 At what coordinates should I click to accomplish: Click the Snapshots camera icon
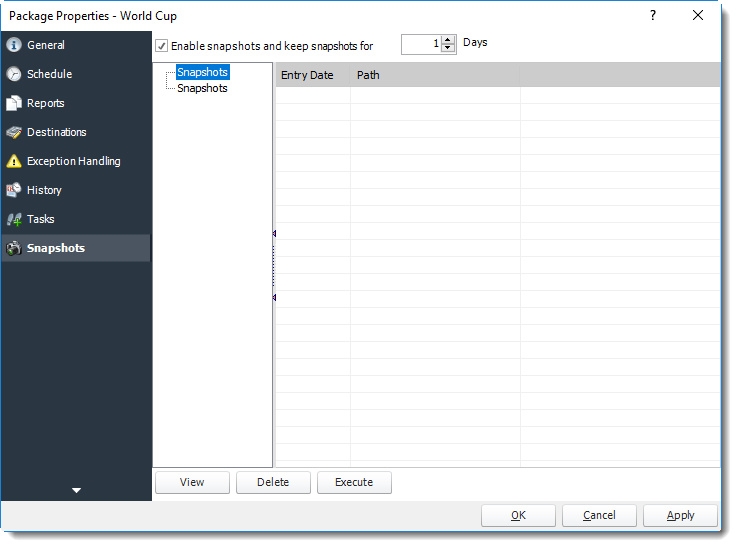14,248
